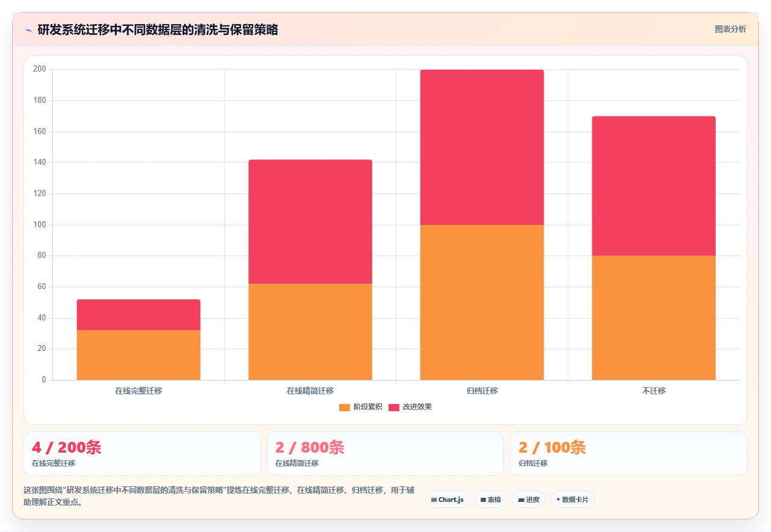Click the Chart.js tag chip
771x532 pixels.
pos(447,500)
